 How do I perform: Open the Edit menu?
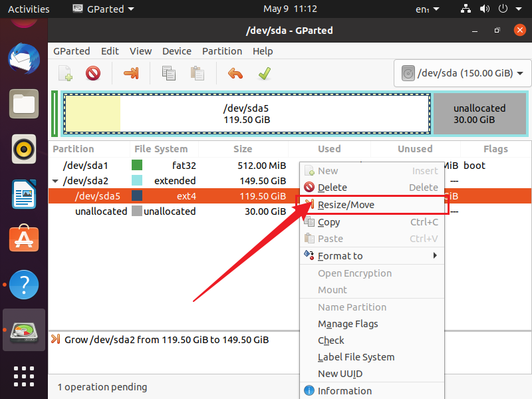(110, 51)
